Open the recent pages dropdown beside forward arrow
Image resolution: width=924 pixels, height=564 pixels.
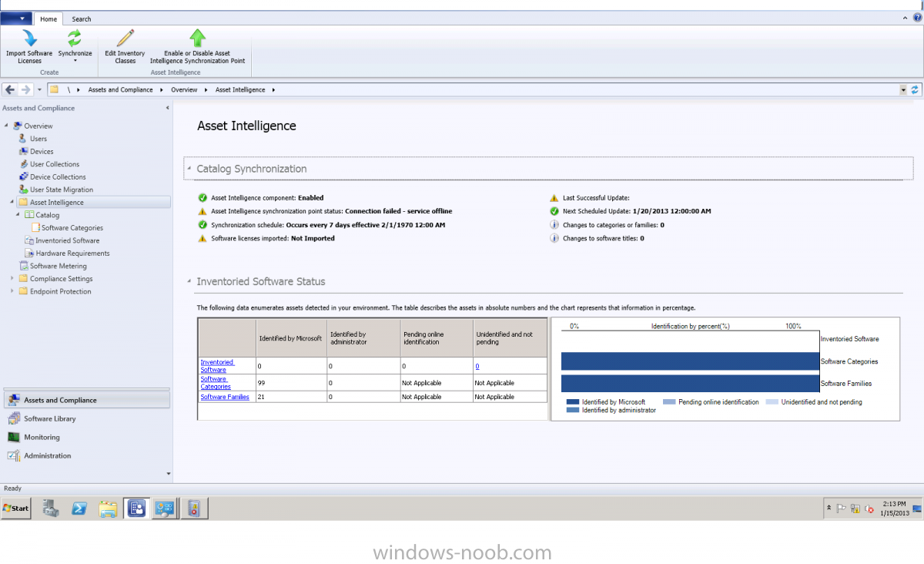39,90
